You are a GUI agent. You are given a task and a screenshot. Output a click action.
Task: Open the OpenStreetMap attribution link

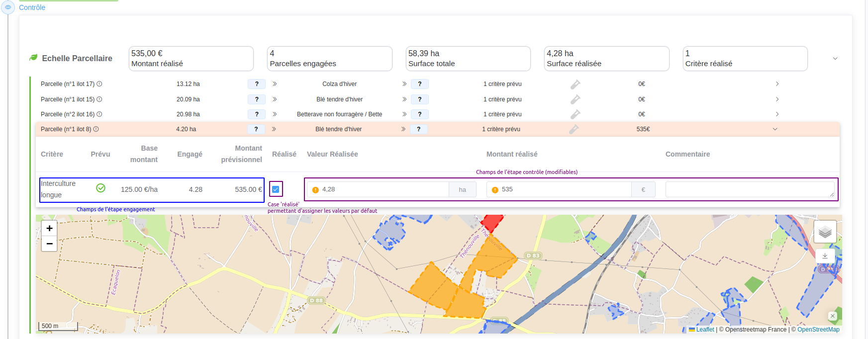(x=818, y=330)
